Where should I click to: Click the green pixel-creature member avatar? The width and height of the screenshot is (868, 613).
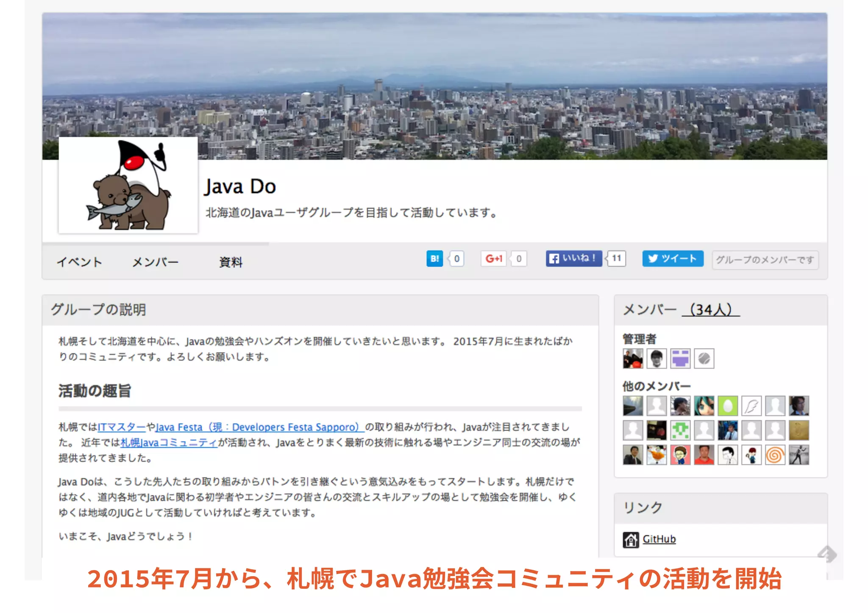coord(680,430)
